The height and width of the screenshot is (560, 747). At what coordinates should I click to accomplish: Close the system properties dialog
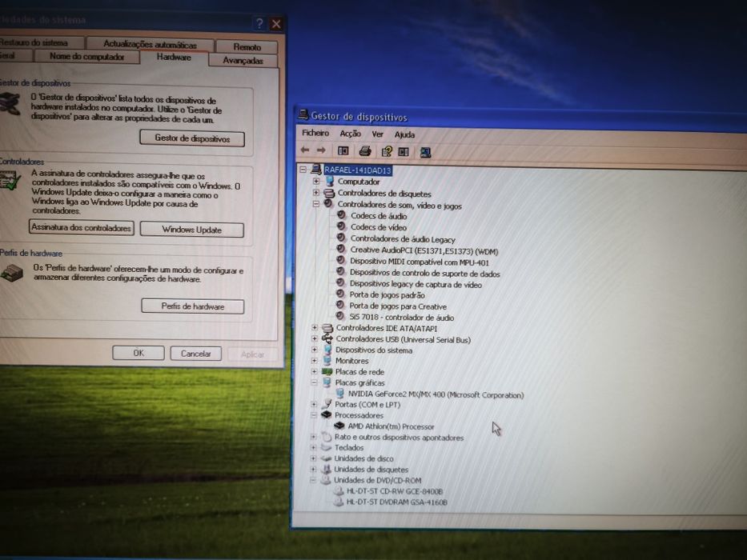click(276, 24)
